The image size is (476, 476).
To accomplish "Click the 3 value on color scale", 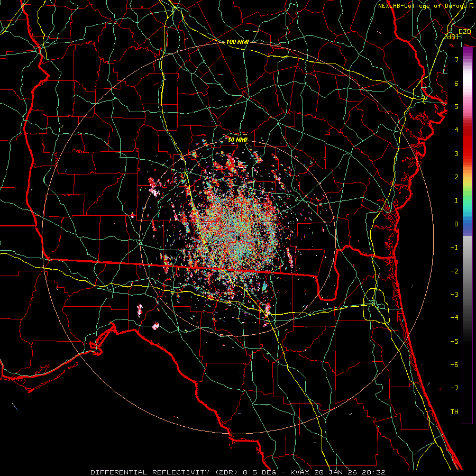I will click(x=456, y=153).
